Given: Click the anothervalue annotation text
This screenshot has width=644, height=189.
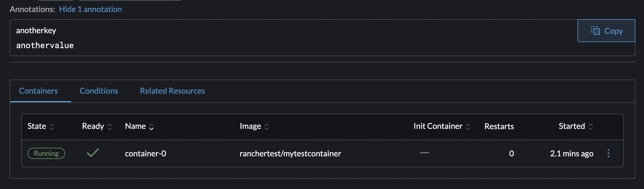Looking at the screenshot, I should click(44, 45).
